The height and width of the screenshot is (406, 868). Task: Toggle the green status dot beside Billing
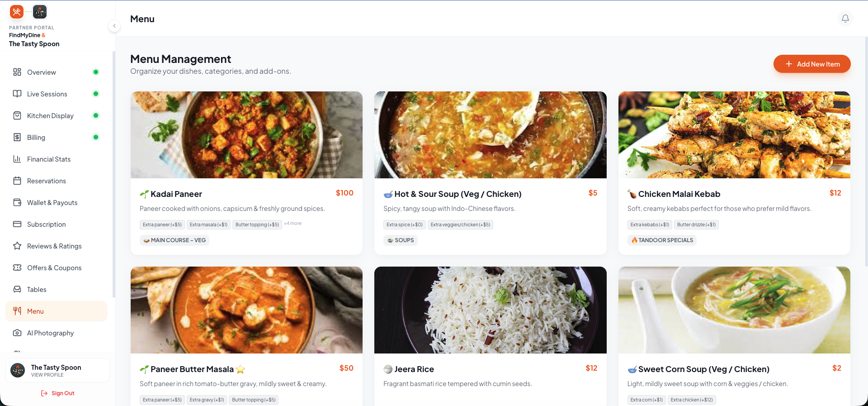coord(96,137)
